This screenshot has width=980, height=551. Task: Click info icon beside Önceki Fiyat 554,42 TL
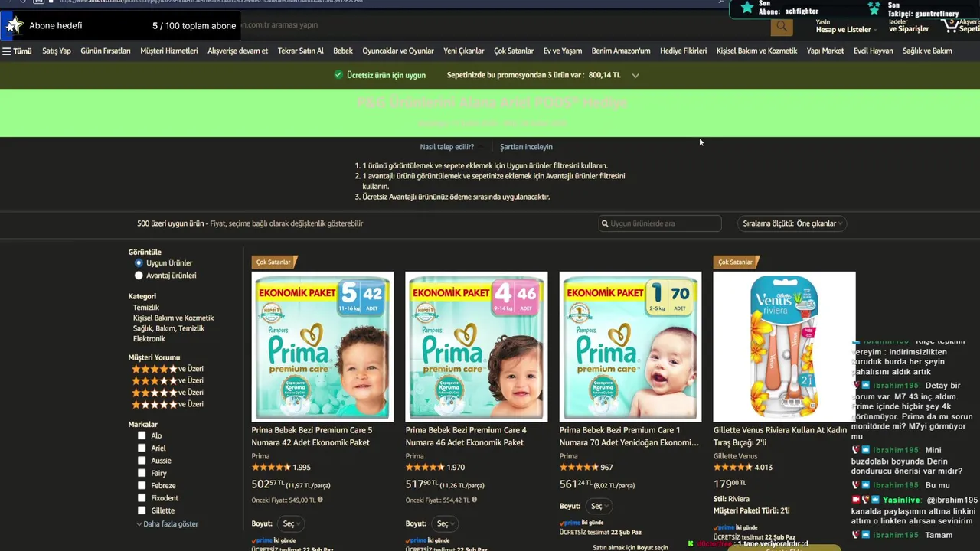pyautogui.click(x=475, y=500)
